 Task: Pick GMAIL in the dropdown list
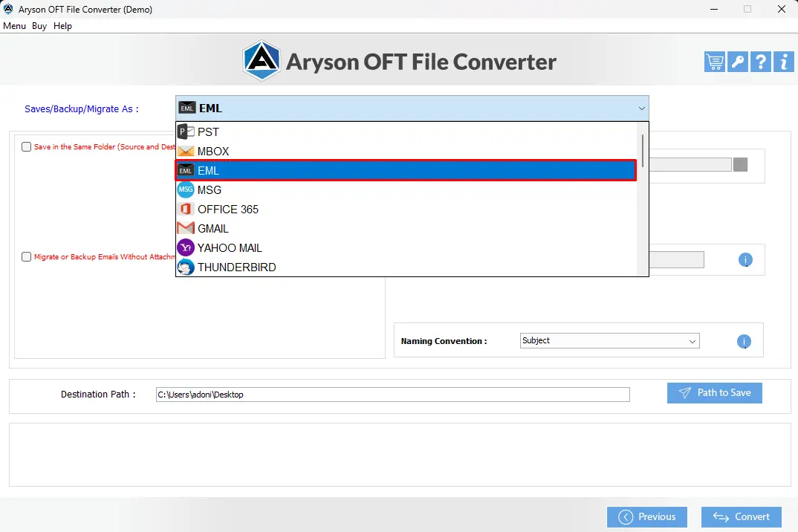(406, 229)
